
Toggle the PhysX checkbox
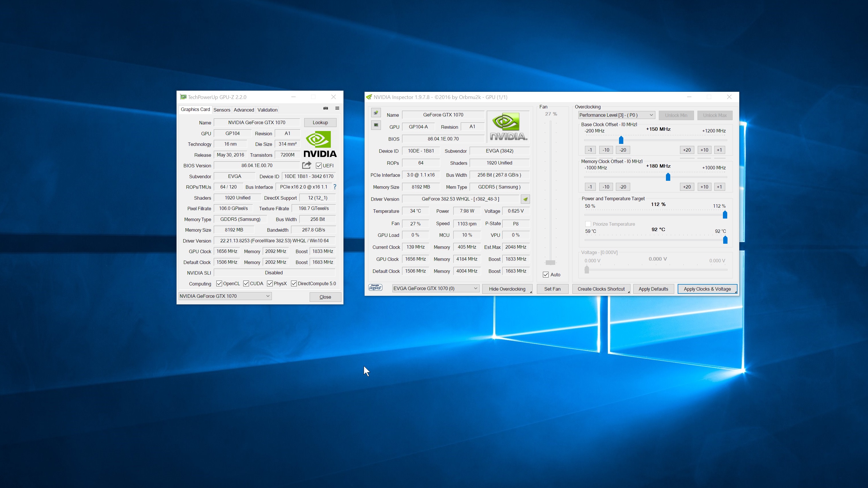[270, 283]
